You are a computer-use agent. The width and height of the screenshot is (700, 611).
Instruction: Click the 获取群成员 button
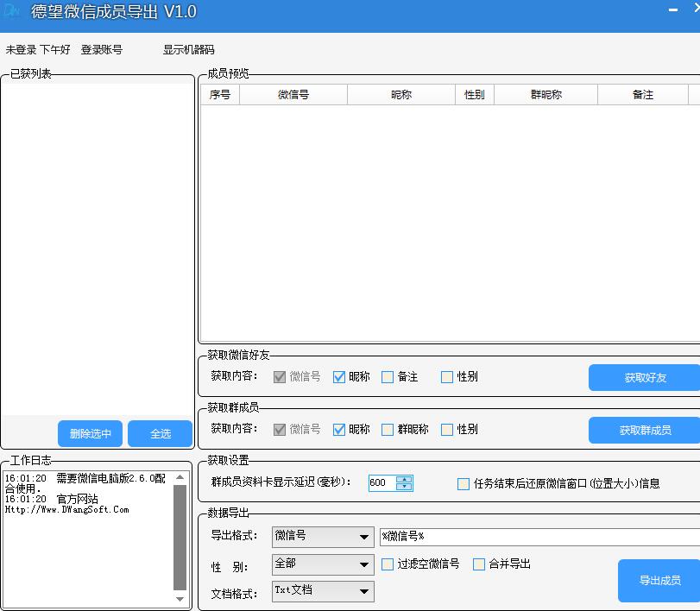[643, 430]
